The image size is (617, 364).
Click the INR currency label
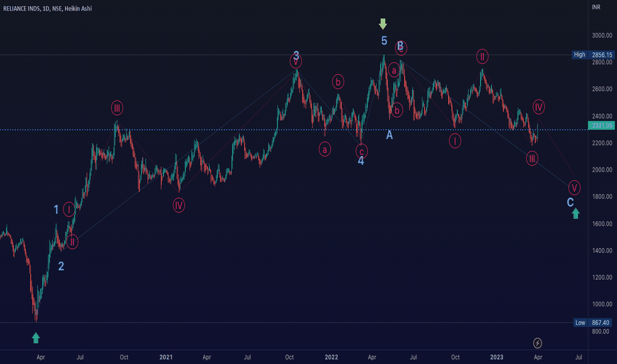(596, 7)
